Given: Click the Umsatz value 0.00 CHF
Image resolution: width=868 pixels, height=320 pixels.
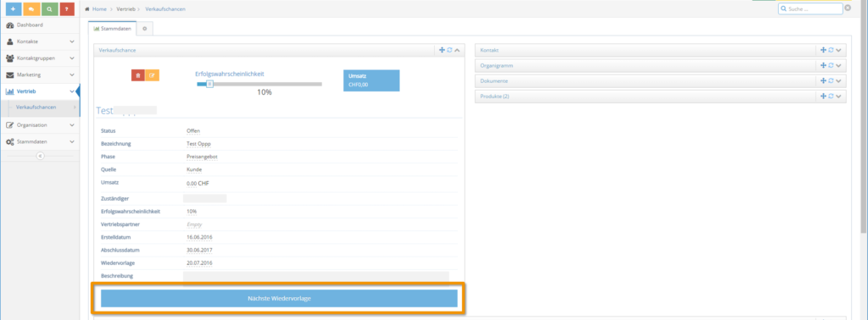Looking at the screenshot, I should coord(198,184).
